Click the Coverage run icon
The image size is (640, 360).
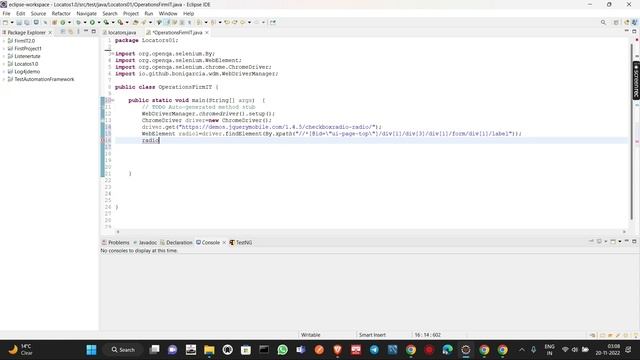106,22
